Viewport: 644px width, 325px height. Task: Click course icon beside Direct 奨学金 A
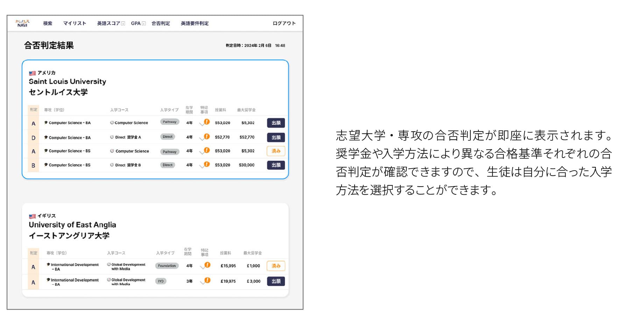pos(112,137)
